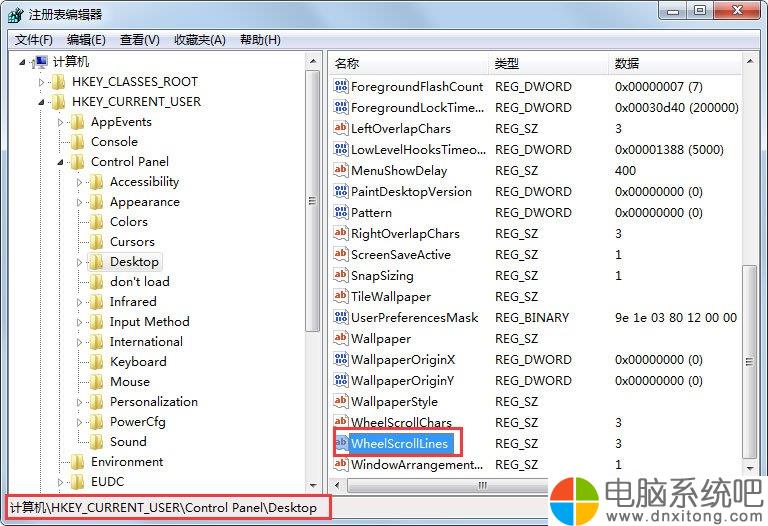Click the Mouse folder icon
The image size is (768, 526).
pos(96,382)
